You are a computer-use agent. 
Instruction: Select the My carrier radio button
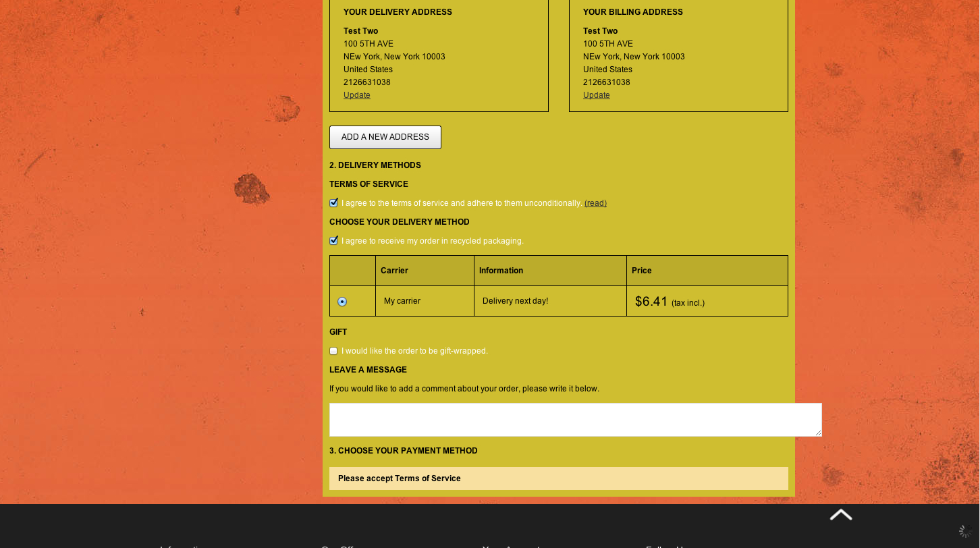[342, 302]
